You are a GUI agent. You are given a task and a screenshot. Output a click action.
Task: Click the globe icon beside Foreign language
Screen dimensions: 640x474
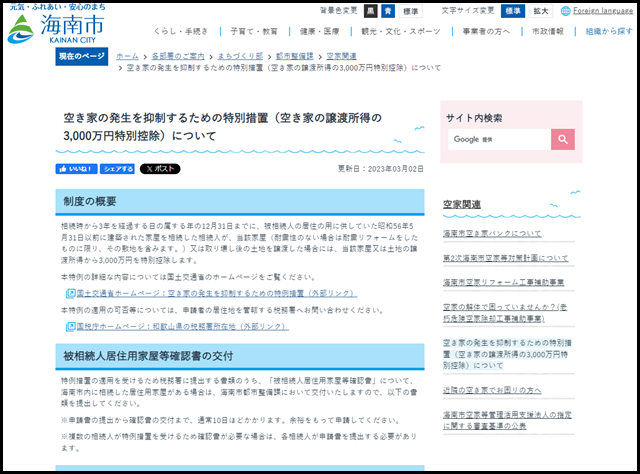(x=565, y=11)
